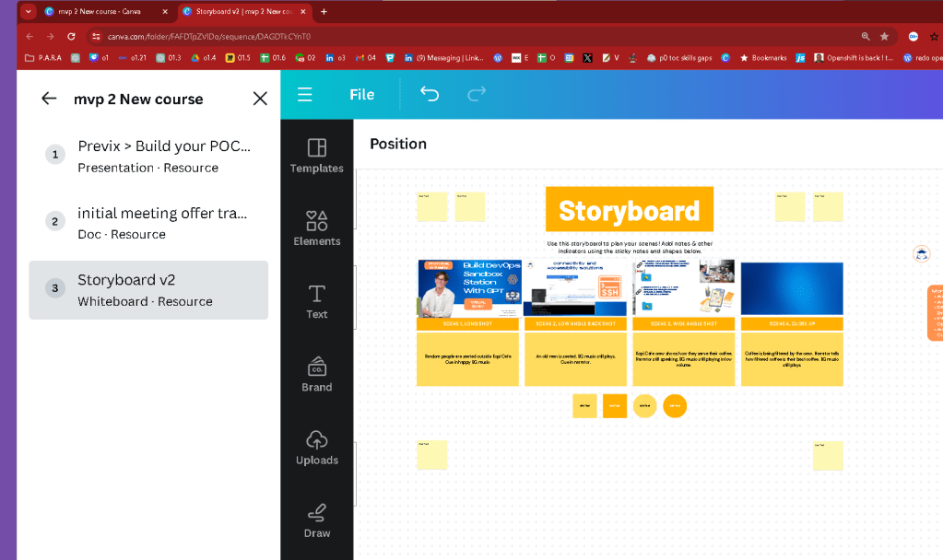Select Scene 2 SSH connectivity image
The width and height of the screenshot is (943, 560).
coord(575,287)
